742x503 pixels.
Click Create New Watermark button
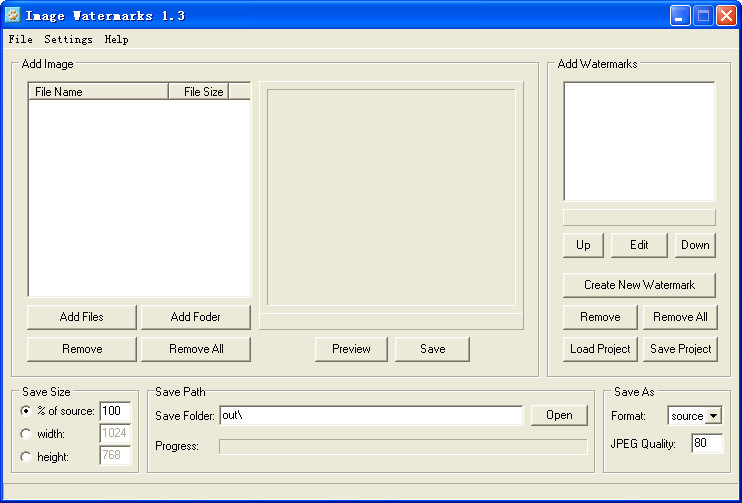coord(639,285)
